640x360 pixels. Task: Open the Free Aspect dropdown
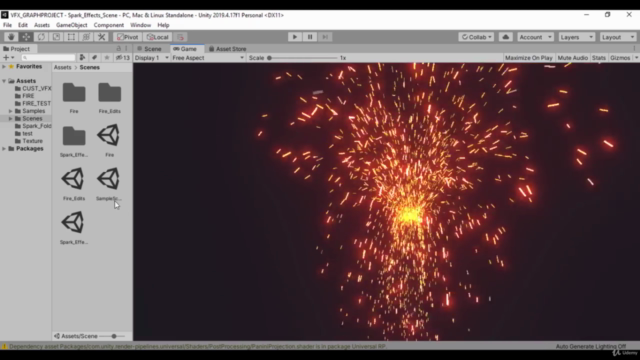(x=208, y=58)
